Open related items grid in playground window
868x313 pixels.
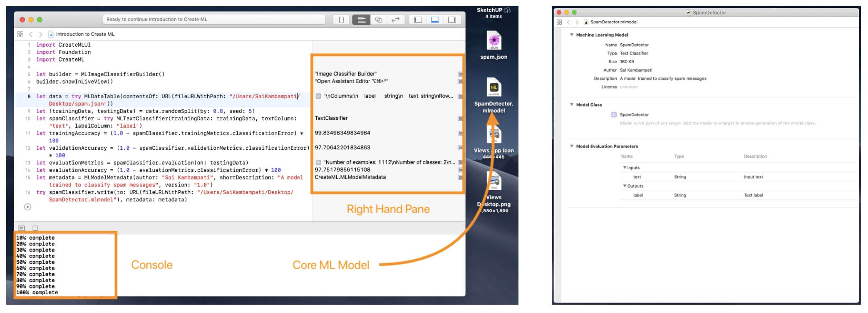click(x=20, y=34)
